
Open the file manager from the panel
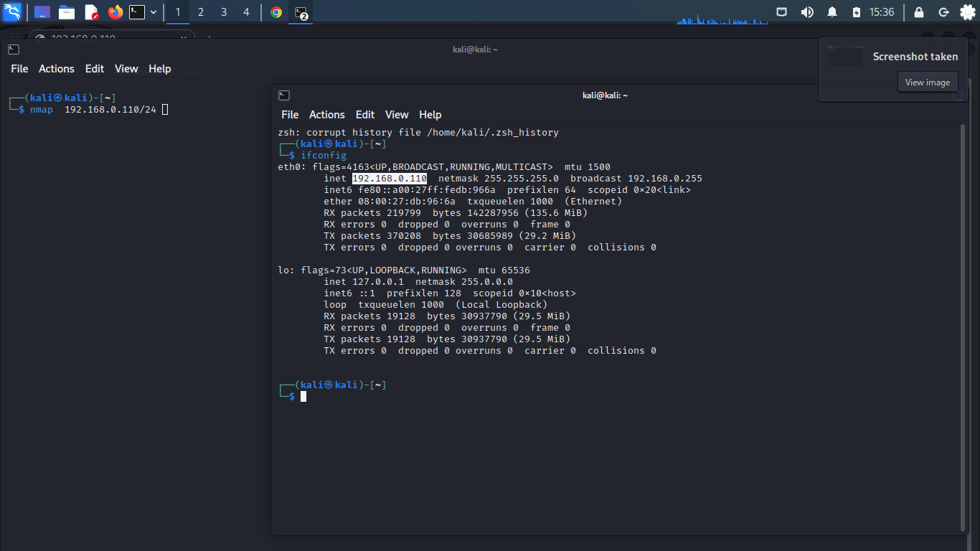[x=67, y=12]
